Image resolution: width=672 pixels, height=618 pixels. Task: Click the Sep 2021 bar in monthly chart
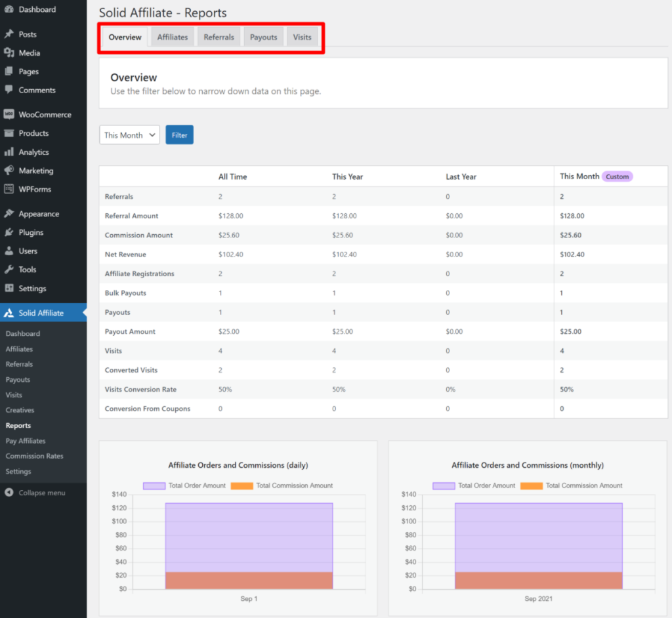539,546
